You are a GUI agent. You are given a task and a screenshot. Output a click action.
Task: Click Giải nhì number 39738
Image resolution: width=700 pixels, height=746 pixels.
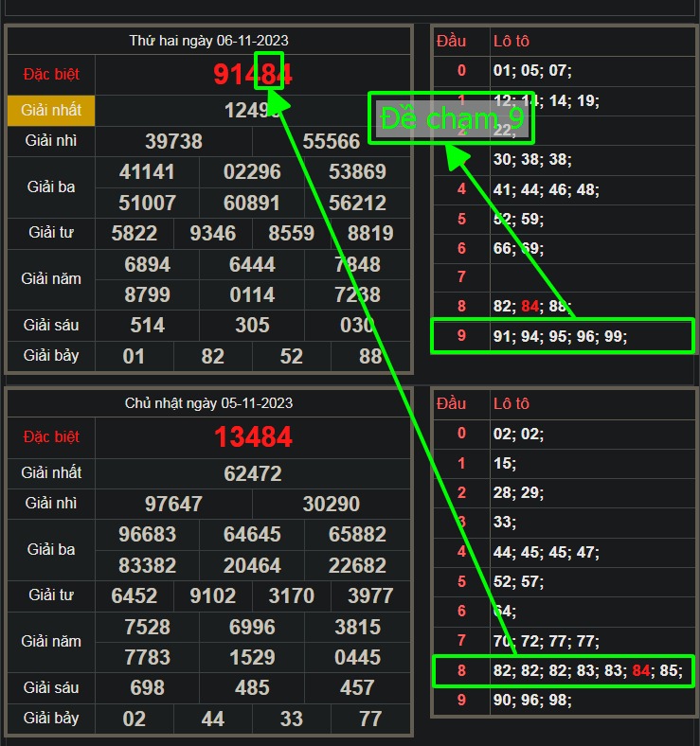click(x=173, y=141)
